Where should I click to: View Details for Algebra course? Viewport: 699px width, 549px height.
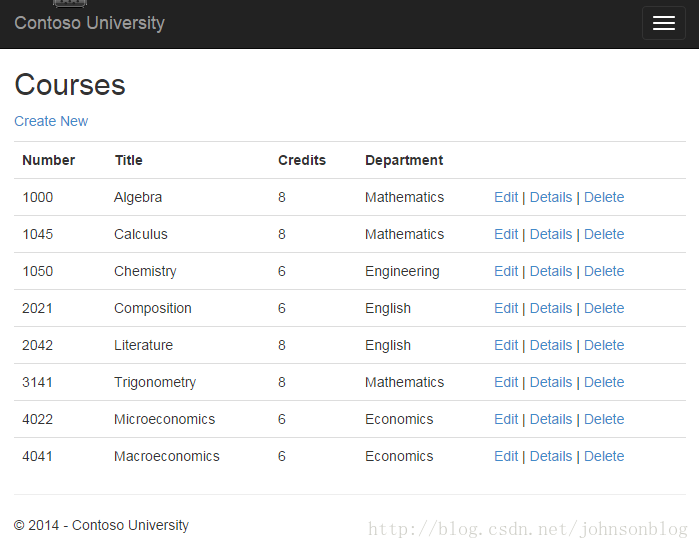551,197
